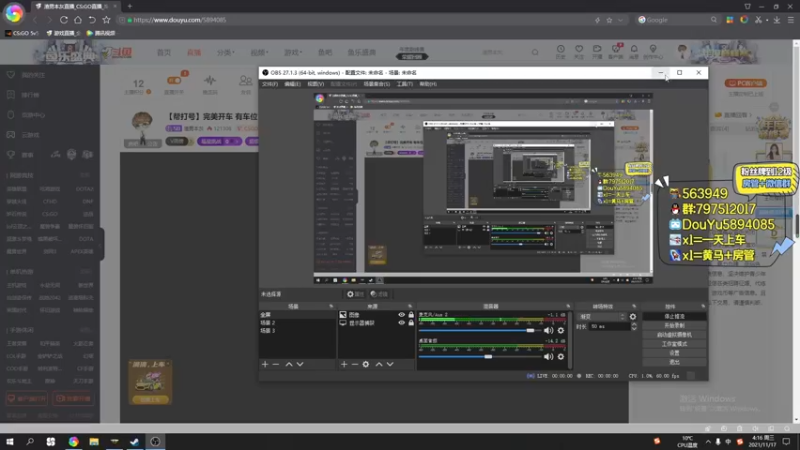Expand 分类 dropdown in Douyu navigation
The image size is (800, 450).
tap(226, 52)
